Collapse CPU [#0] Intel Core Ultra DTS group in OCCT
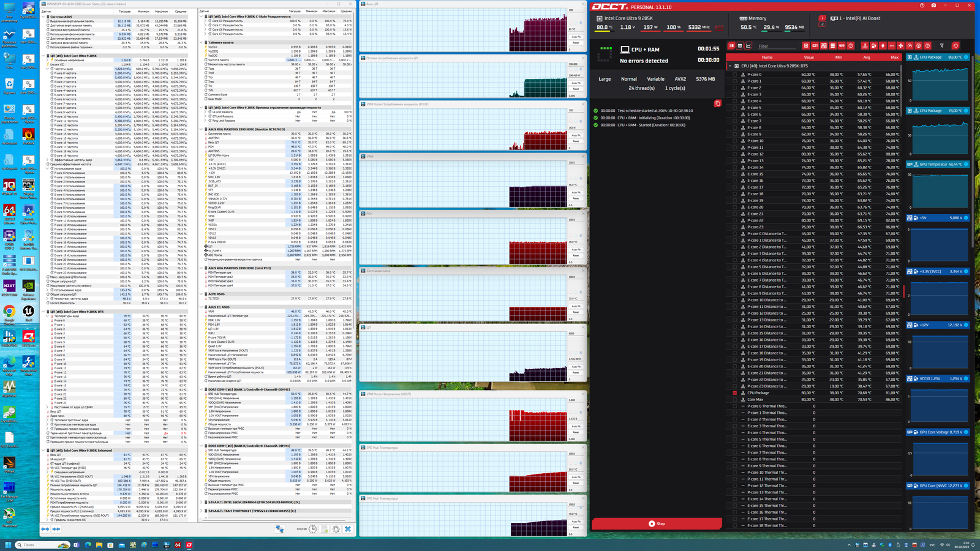Viewport: 980px width, 551px height. [730, 66]
